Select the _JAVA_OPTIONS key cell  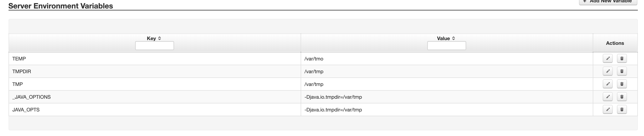coord(155,97)
